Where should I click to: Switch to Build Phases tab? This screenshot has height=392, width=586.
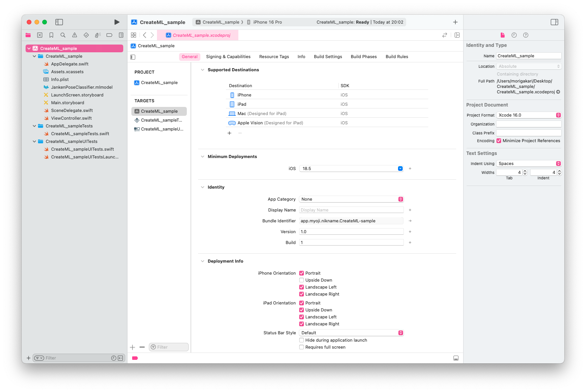[364, 57]
